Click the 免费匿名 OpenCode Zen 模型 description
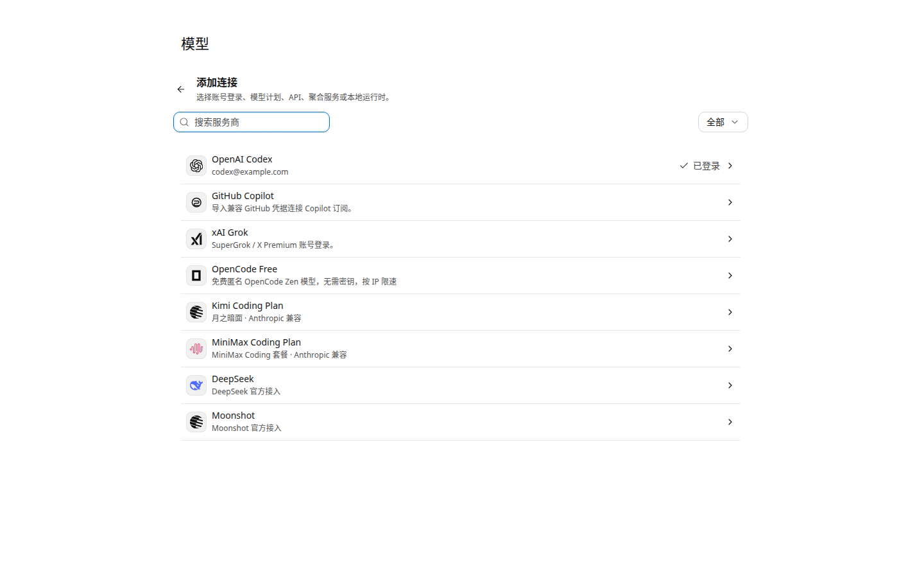The width and height of the screenshot is (924, 578). coord(304,282)
